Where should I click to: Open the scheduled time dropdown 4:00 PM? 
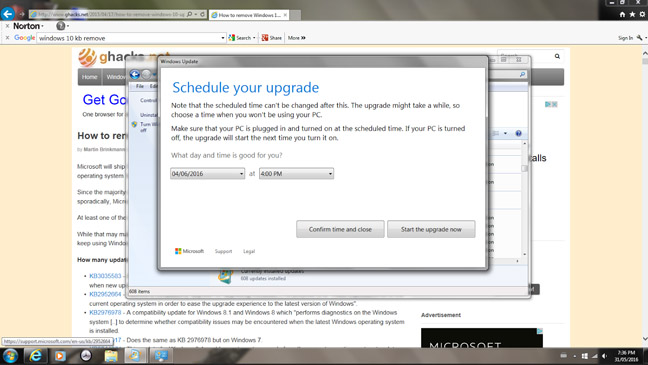coord(296,174)
